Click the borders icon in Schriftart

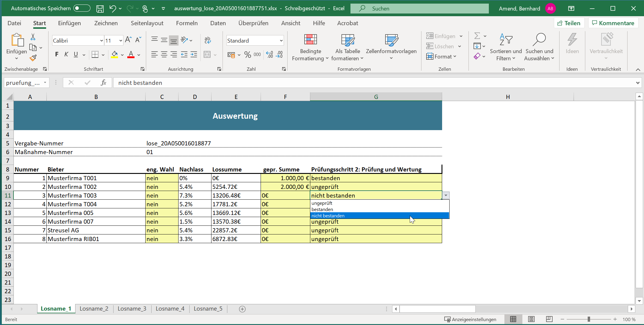(x=95, y=55)
